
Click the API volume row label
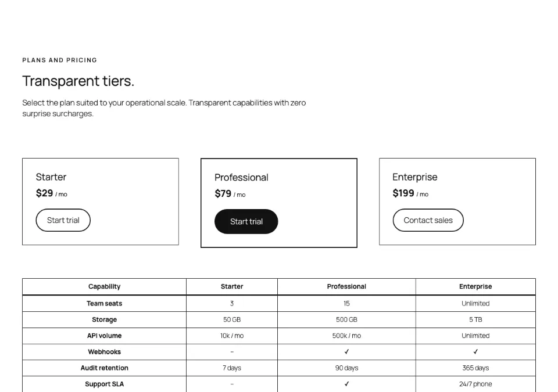[104, 336]
